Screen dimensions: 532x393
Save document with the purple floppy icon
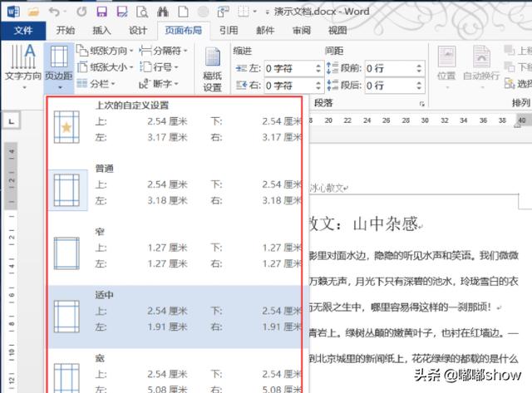[101, 12]
